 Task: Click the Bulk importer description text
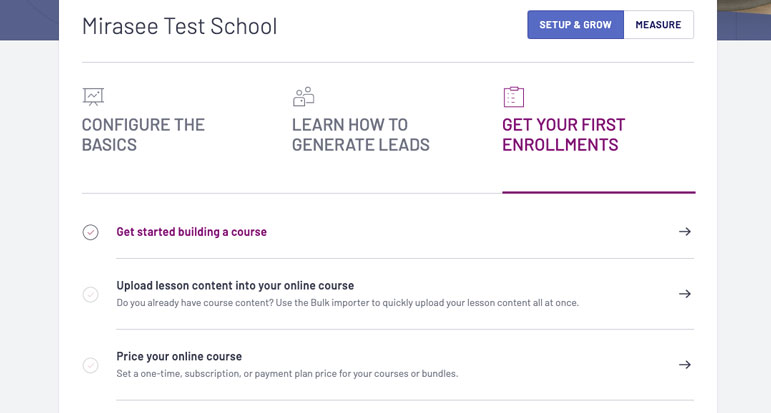pos(348,303)
